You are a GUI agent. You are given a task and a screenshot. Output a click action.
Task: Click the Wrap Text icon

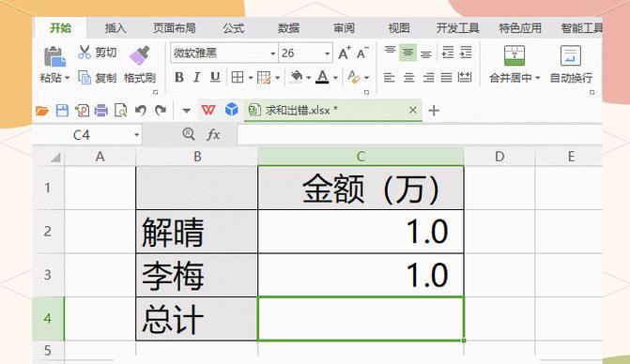571,55
